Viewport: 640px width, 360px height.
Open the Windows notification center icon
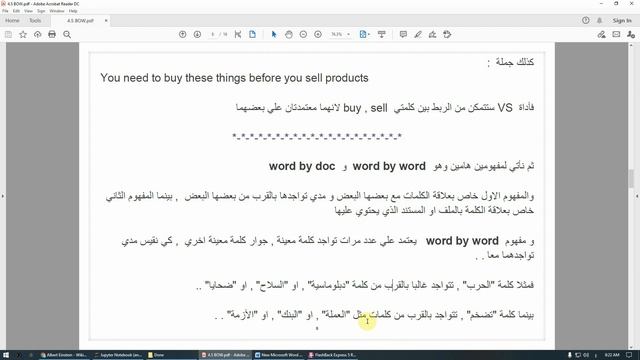click(x=630, y=355)
